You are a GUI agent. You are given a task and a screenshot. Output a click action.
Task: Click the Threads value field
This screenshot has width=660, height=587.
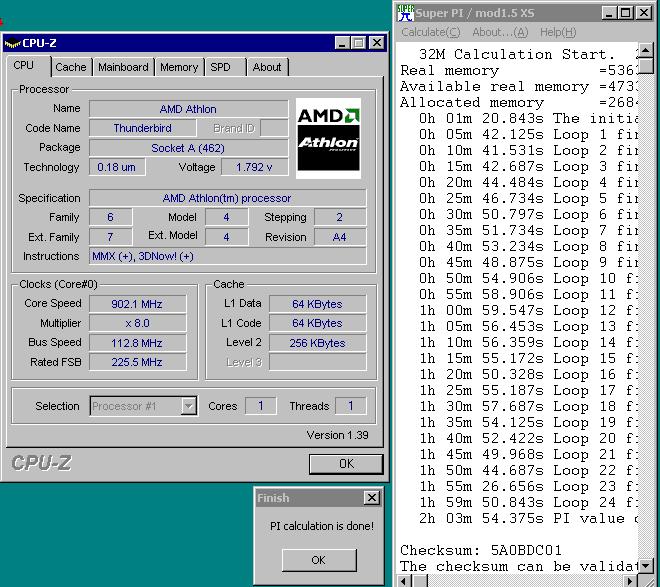[x=351, y=406]
